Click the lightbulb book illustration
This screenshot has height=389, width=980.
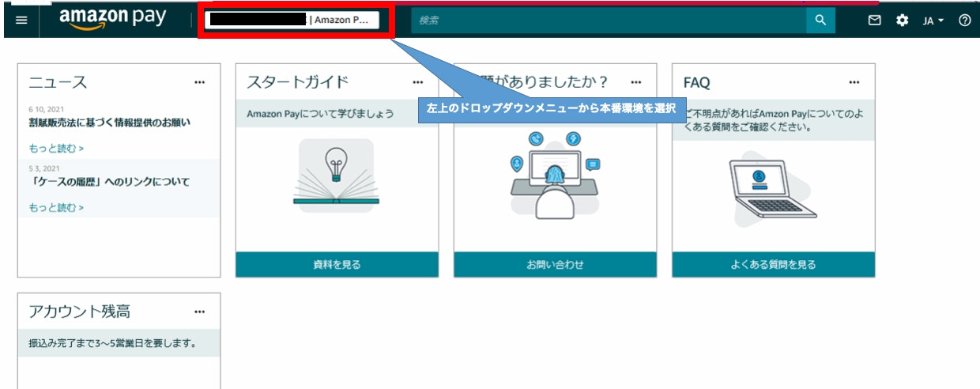click(x=337, y=172)
